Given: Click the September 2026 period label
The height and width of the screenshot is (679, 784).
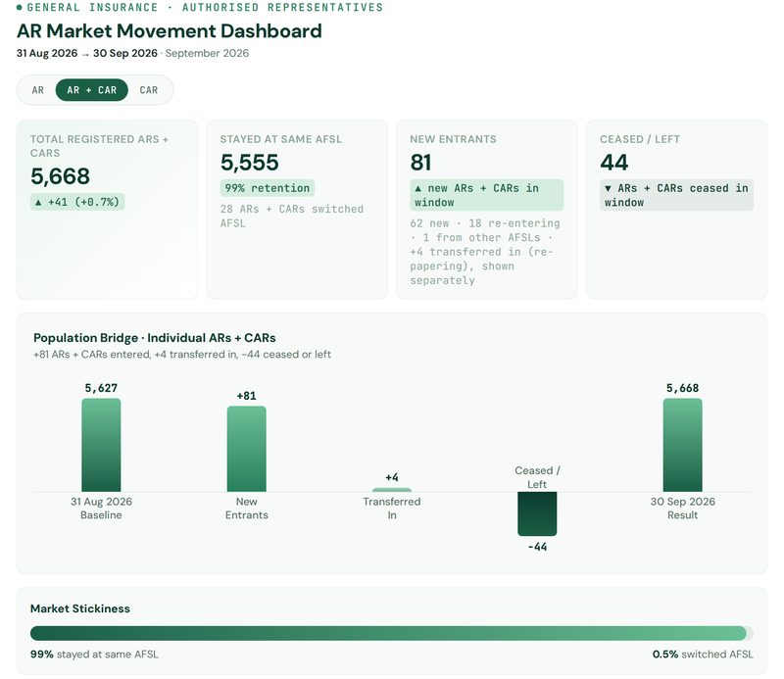Looking at the screenshot, I should coord(207,53).
